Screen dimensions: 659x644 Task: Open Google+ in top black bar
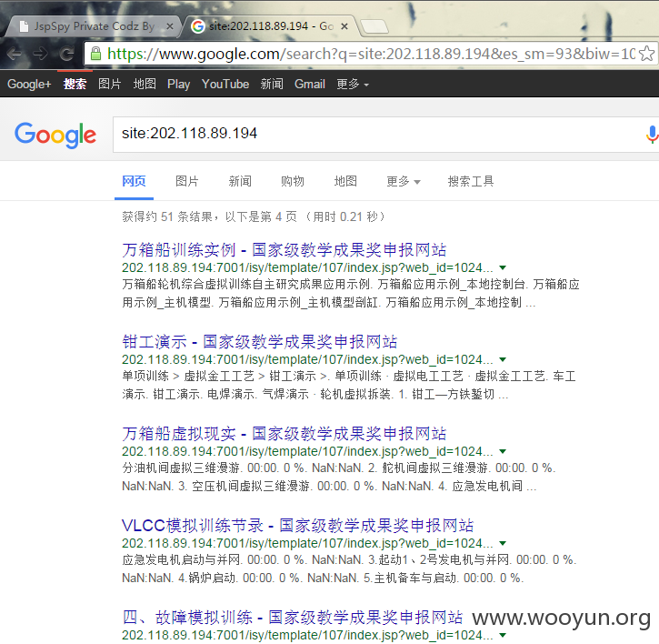click(29, 84)
